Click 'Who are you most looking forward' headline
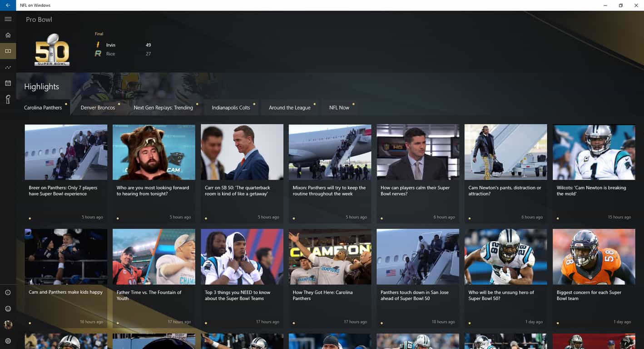The height and width of the screenshot is (349, 644). (153, 190)
